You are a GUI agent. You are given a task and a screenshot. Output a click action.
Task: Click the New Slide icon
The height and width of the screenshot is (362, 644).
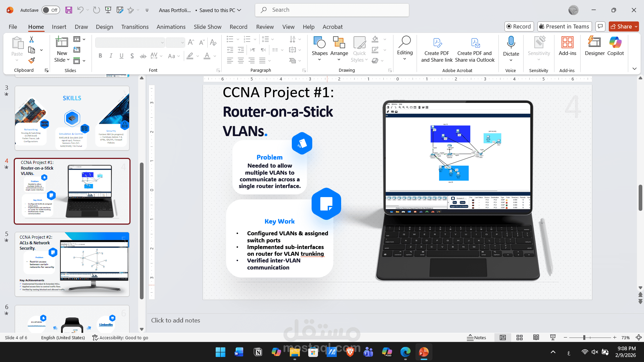(62, 42)
